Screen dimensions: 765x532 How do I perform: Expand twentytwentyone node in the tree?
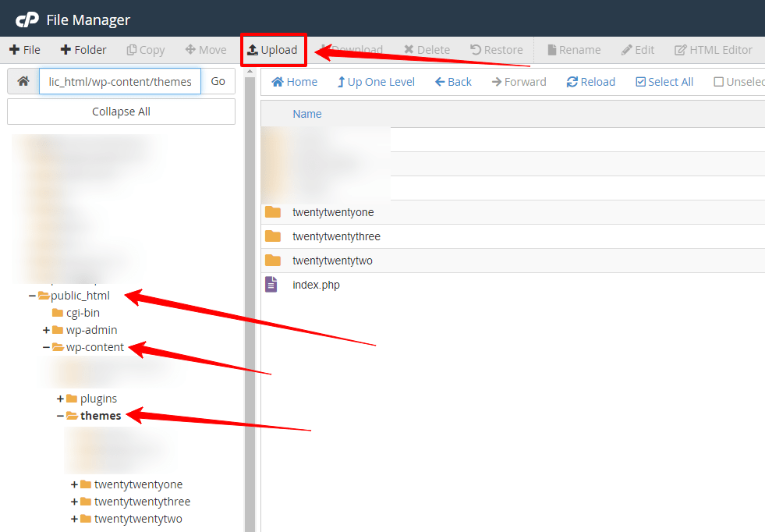pos(75,484)
